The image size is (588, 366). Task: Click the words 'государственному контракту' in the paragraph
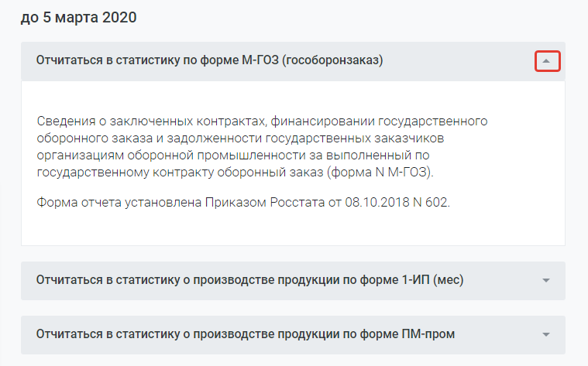tap(115, 171)
